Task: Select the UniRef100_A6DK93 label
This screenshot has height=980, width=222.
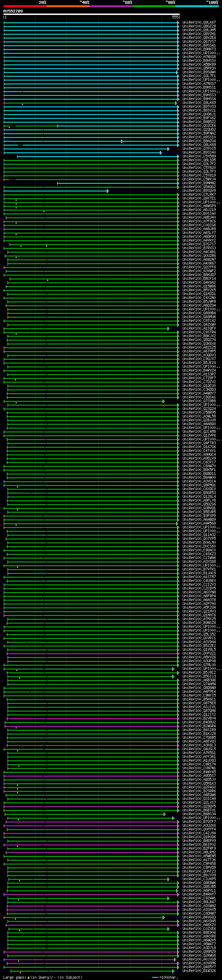Action: point(199,237)
